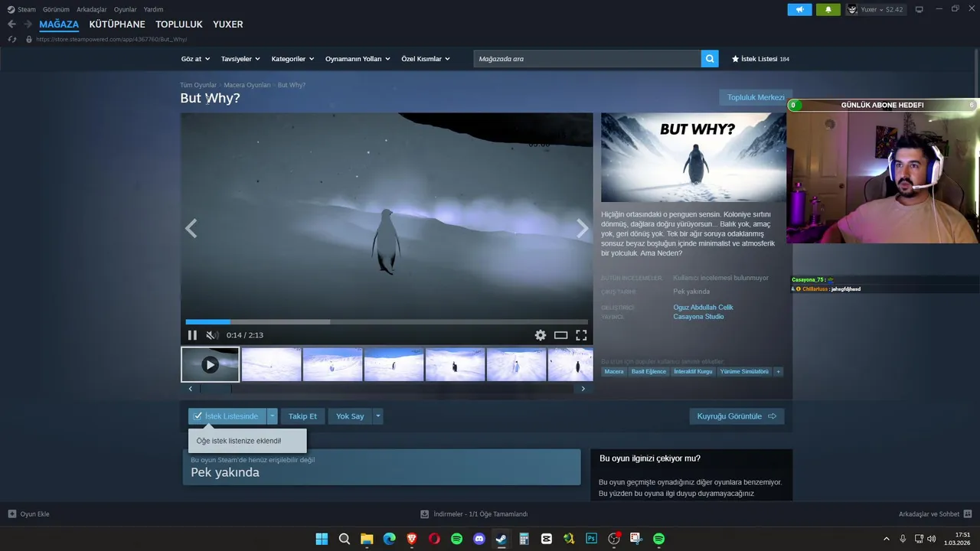The image size is (980, 551).
Task: Pause the trailer video
Action: click(192, 335)
